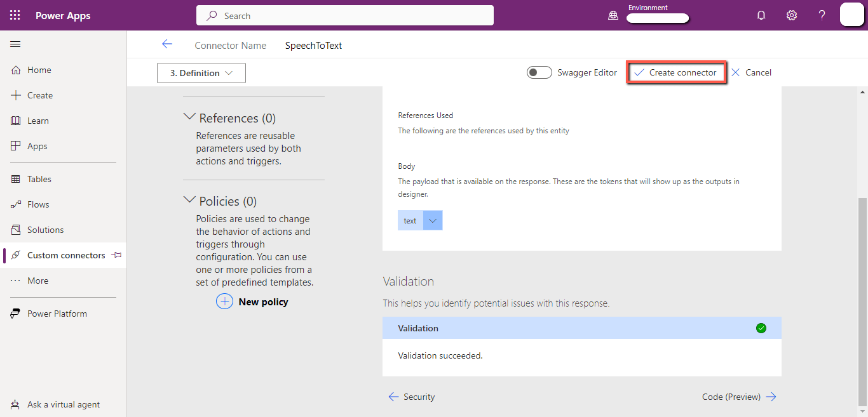Click the Tables icon in sidebar
Image resolution: width=868 pixels, height=417 pixels.
tap(16, 179)
